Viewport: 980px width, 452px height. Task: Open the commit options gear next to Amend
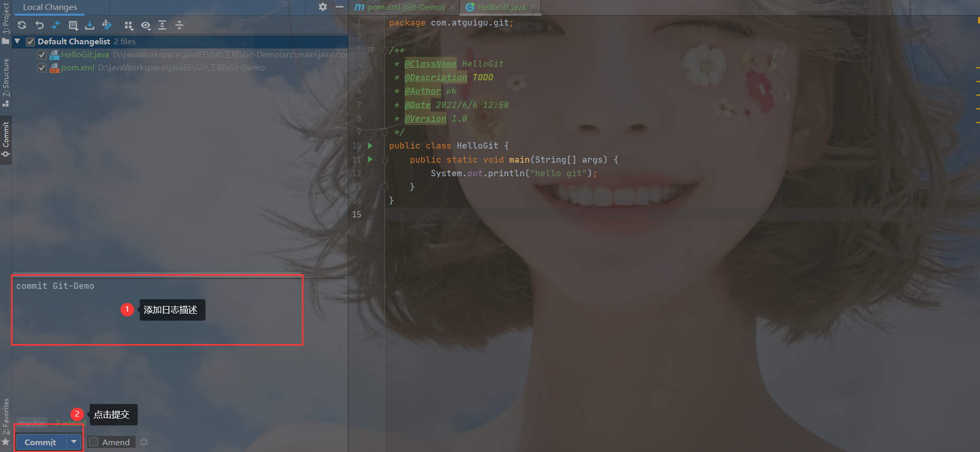pos(144,442)
